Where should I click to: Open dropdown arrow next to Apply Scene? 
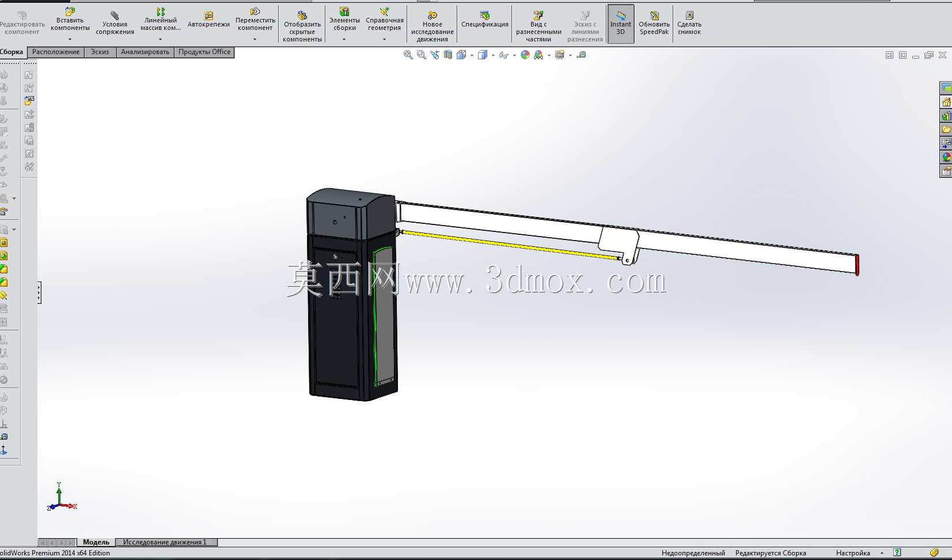coord(549,55)
